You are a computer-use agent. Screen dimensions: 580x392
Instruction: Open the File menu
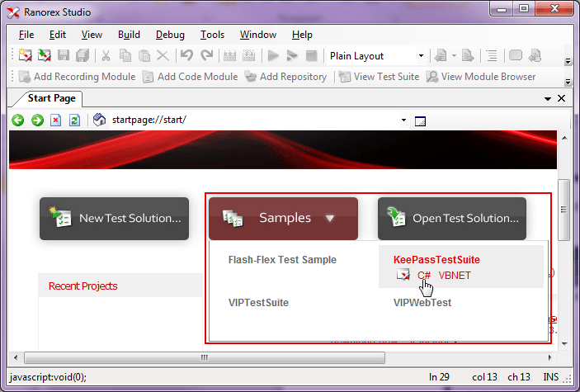26,35
